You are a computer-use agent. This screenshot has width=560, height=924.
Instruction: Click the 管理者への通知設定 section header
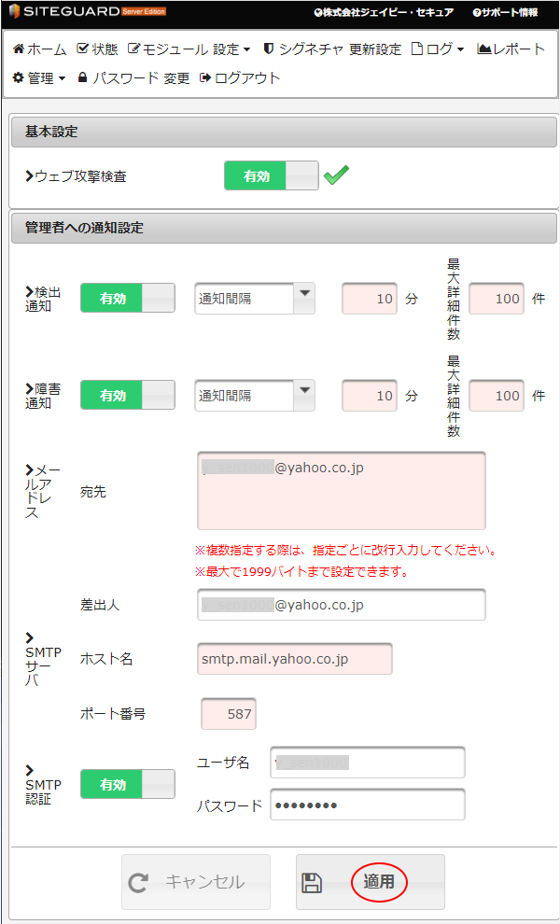point(284,228)
